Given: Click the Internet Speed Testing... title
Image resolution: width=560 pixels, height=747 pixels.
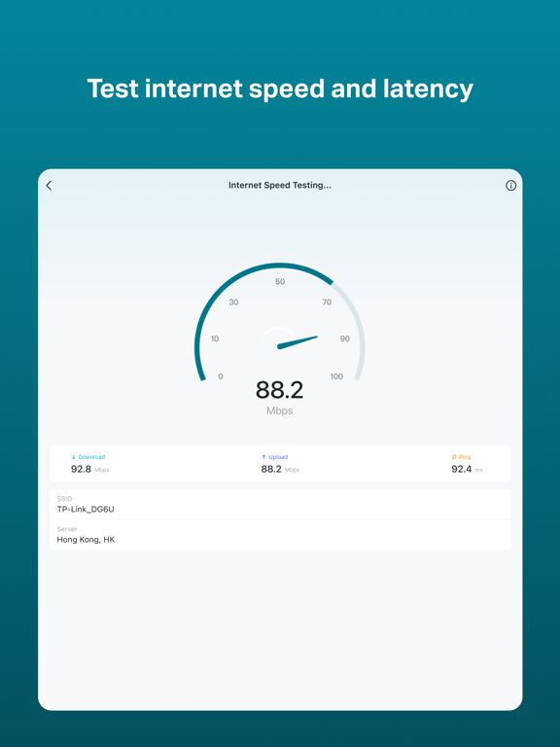Looking at the screenshot, I should coord(280,186).
